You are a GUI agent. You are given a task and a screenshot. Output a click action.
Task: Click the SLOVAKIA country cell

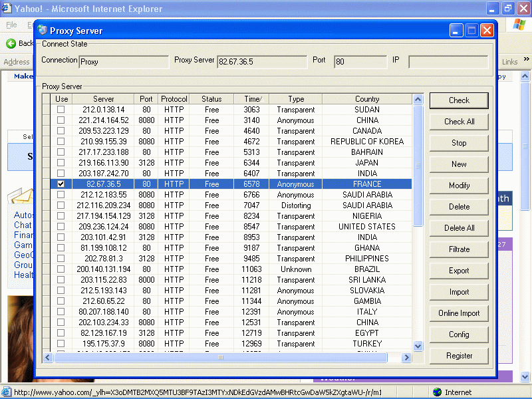tap(367, 291)
